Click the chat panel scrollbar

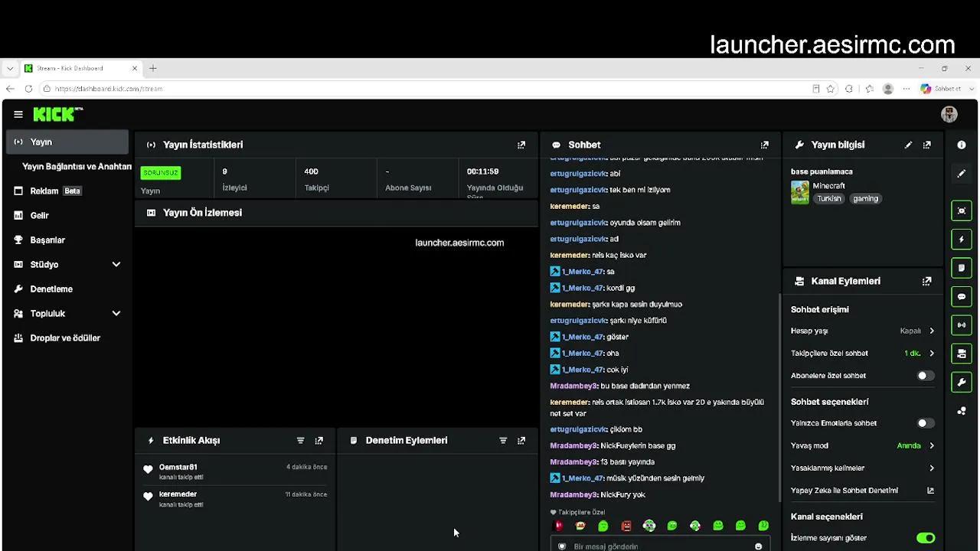(x=779, y=398)
